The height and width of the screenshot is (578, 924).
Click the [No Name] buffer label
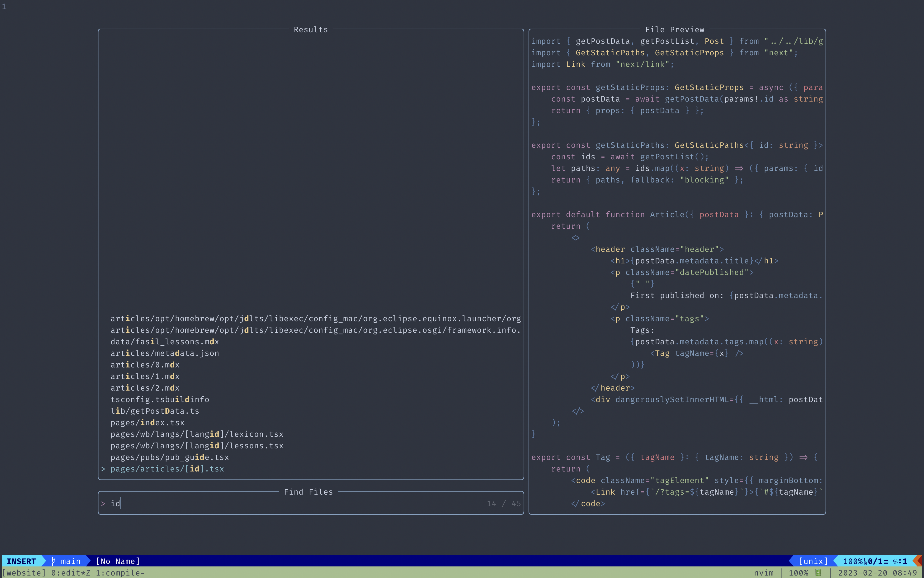pyautogui.click(x=118, y=561)
